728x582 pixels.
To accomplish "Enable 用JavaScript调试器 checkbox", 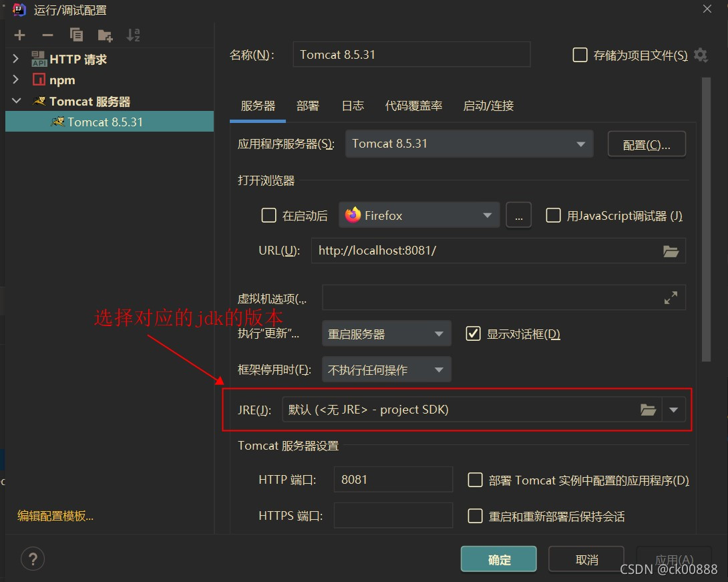I will click(553, 215).
